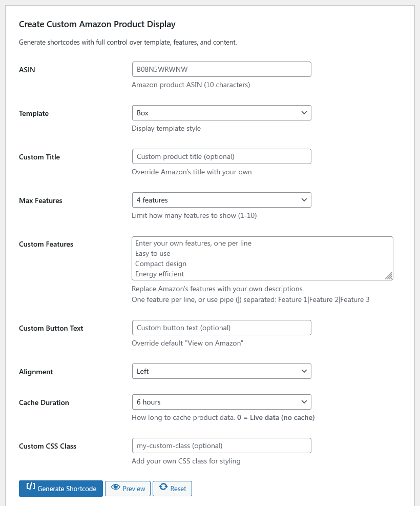The image size is (420, 506).
Task: Click the Custom Button Text input
Action: tap(221, 327)
